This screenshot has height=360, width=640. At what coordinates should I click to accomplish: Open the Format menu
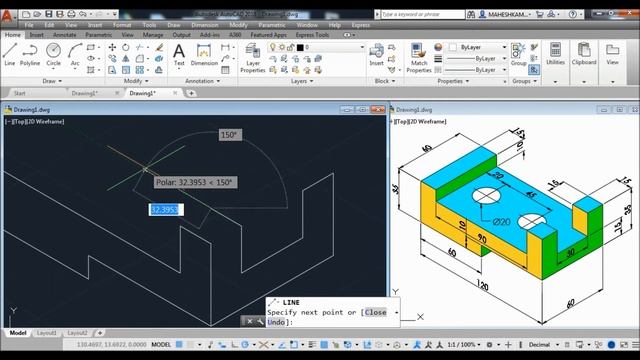coord(122,25)
